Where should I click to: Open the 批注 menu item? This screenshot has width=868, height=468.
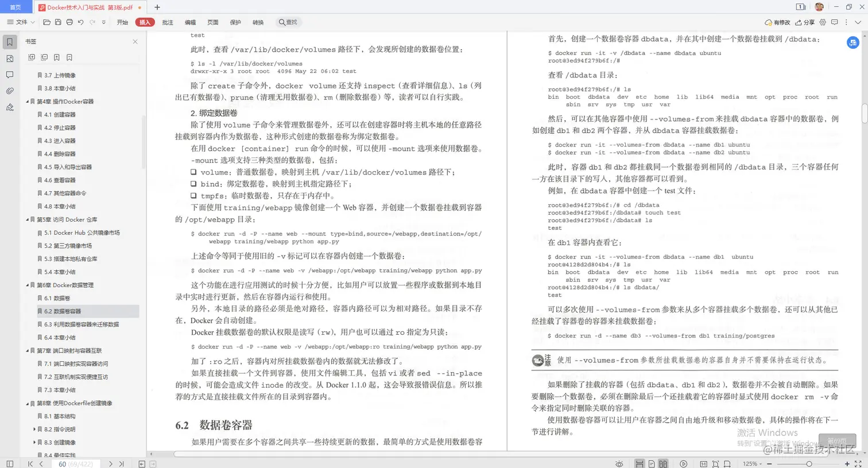[x=167, y=22]
